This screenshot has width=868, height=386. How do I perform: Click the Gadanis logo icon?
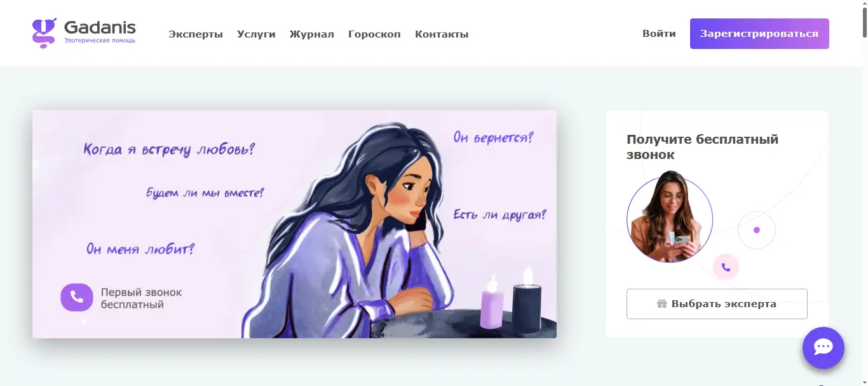tap(44, 34)
